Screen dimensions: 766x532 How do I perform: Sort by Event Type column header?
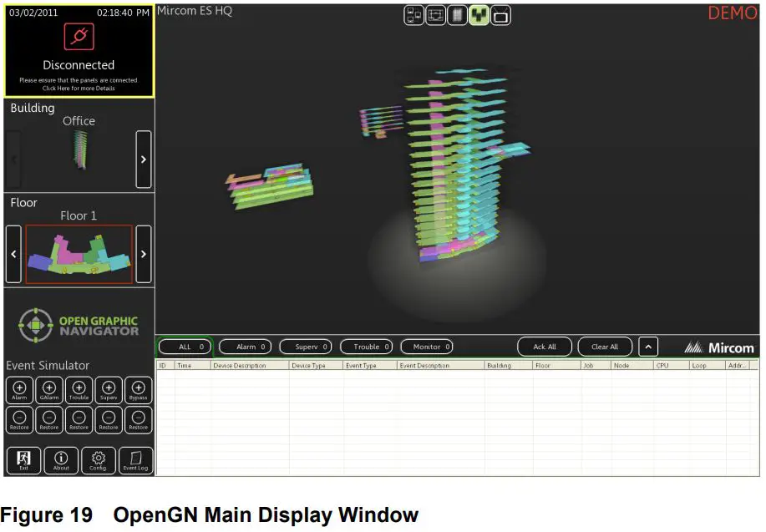(x=370, y=366)
